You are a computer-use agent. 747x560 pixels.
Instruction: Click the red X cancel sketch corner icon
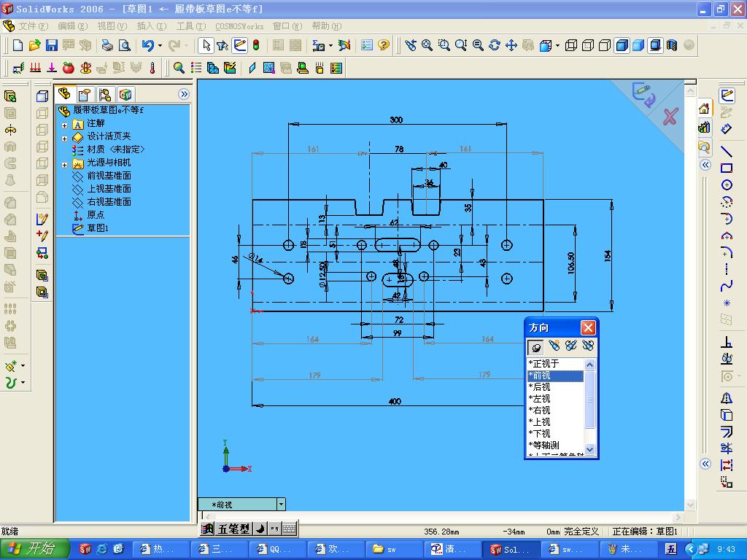tap(670, 116)
